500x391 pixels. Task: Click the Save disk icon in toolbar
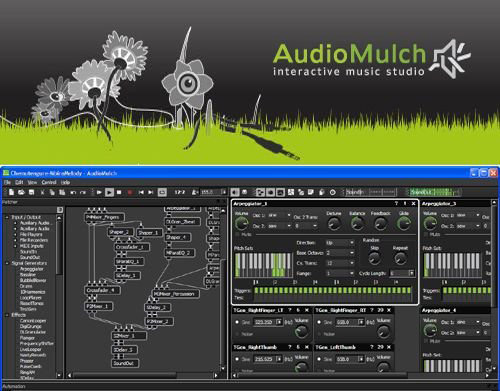(x=32, y=192)
